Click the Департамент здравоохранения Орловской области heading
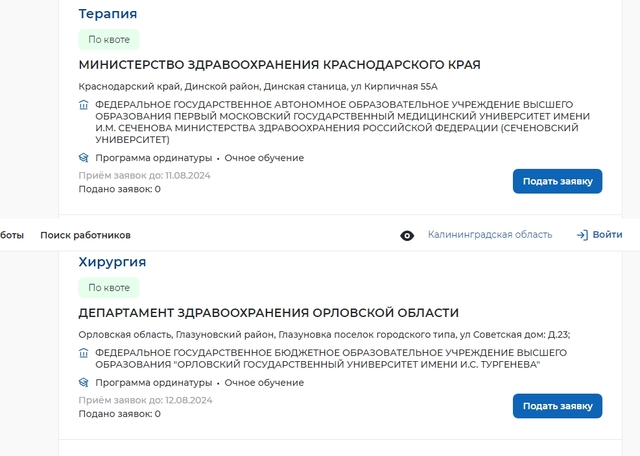Screen dimensions: 640x456 coord(268,313)
